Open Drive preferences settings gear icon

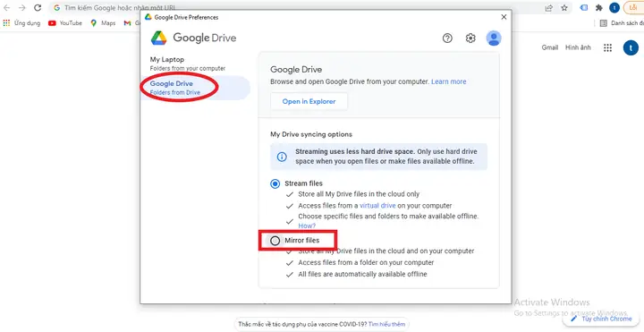[470, 38]
